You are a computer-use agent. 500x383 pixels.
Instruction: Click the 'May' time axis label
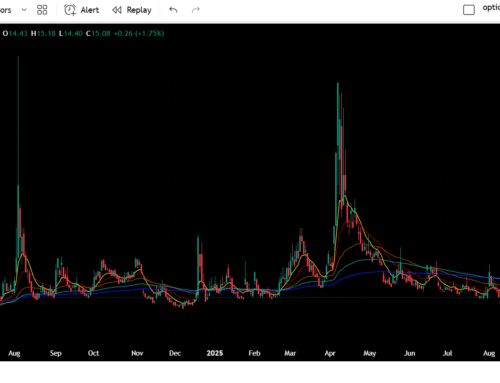370,353
